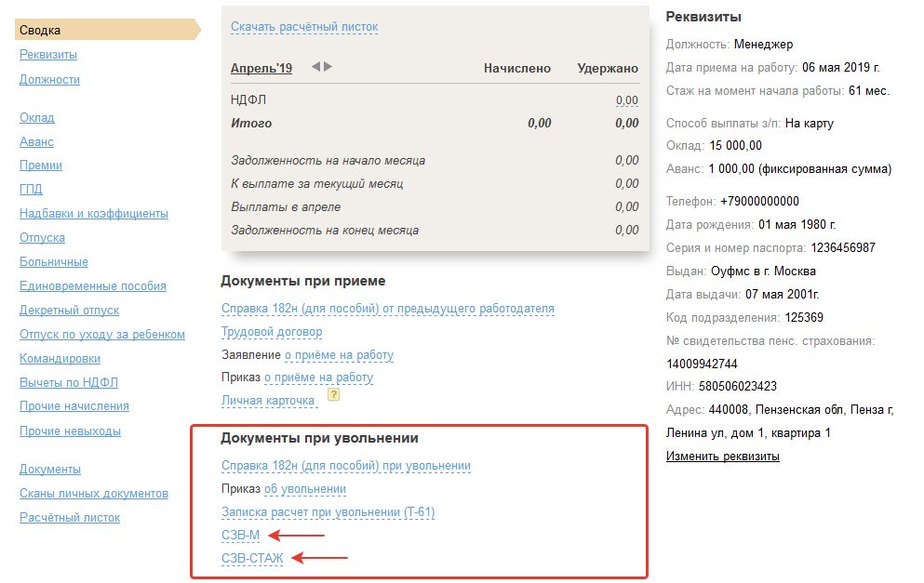Open the СЗВ-СТАЖ document link
This screenshot has height=583, width=924.
pyautogui.click(x=252, y=559)
